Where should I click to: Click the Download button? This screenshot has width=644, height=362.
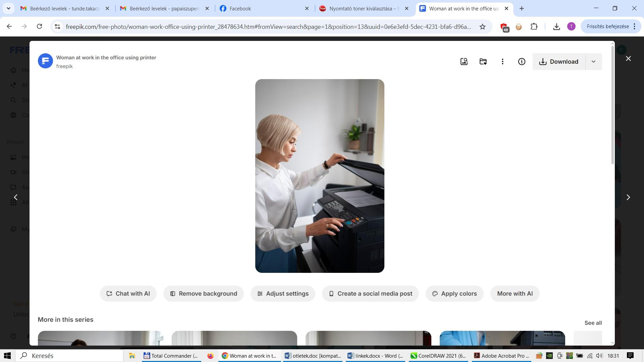pyautogui.click(x=559, y=62)
